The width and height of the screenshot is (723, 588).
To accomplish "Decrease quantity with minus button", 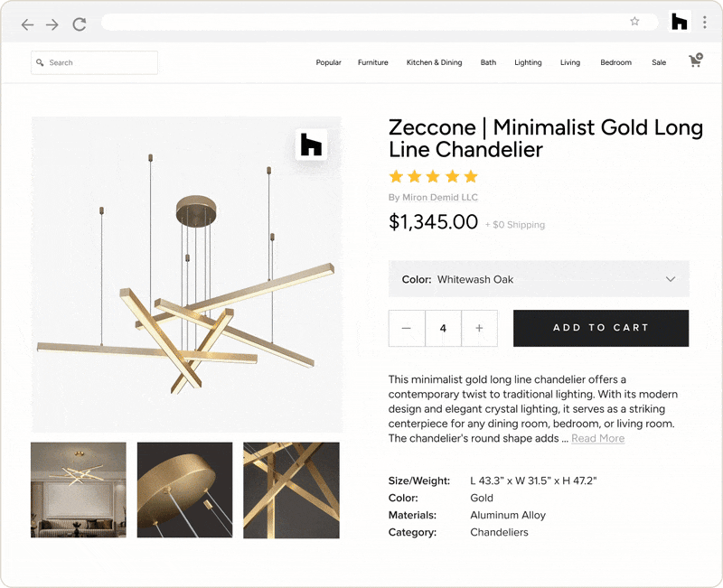I will [407, 328].
